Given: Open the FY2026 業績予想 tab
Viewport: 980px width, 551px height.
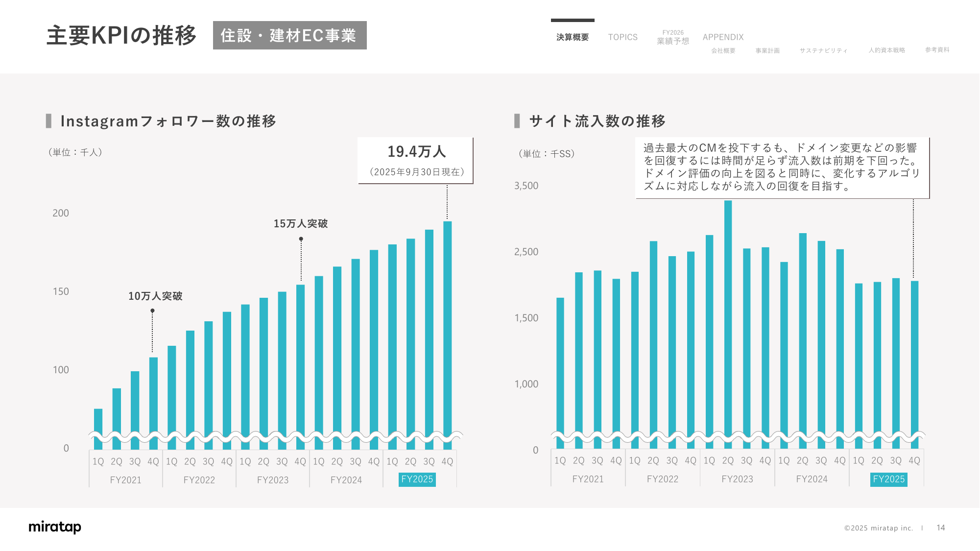Looking at the screenshot, I should [673, 38].
